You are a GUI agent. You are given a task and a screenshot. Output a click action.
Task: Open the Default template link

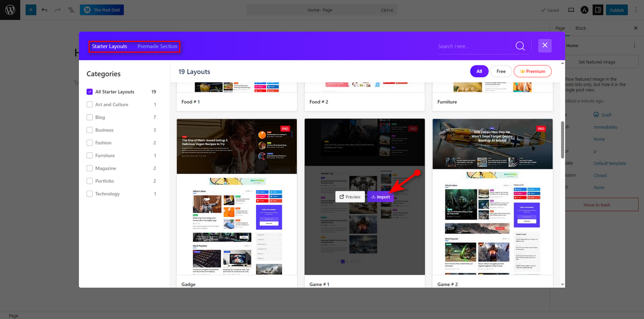[610, 163]
